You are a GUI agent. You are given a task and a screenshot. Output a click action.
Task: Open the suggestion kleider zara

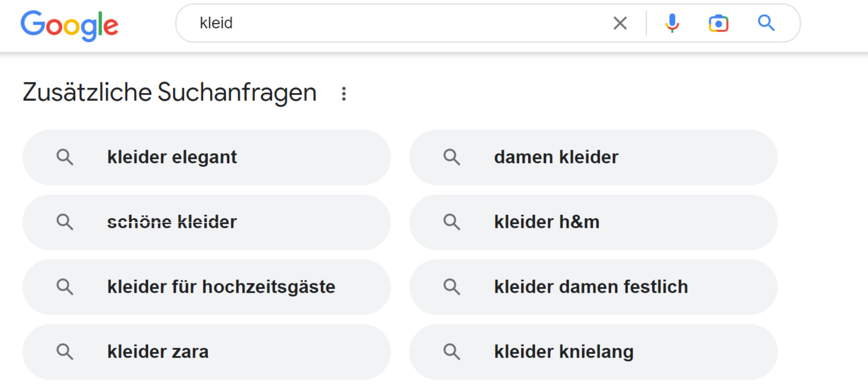[158, 352]
